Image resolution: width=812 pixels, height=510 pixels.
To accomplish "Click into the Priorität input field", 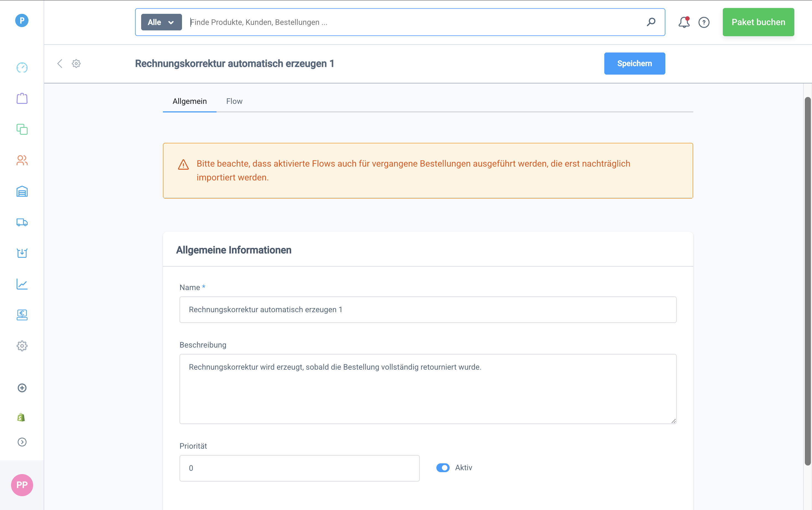I will (x=299, y=468).
